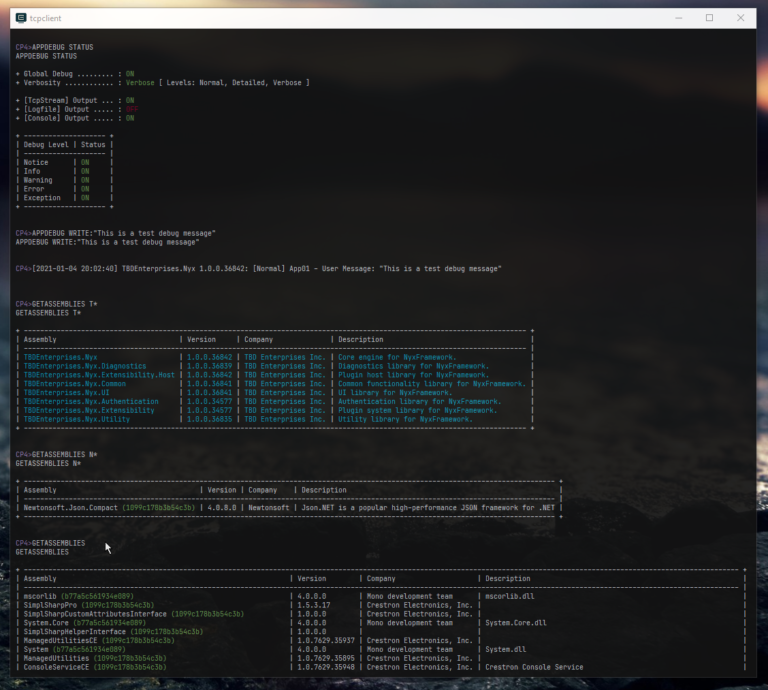The width and height of the screenshot is (768, 690).
Task: Click the SimplSharpPro assembly row
Action: pos(88,605)
